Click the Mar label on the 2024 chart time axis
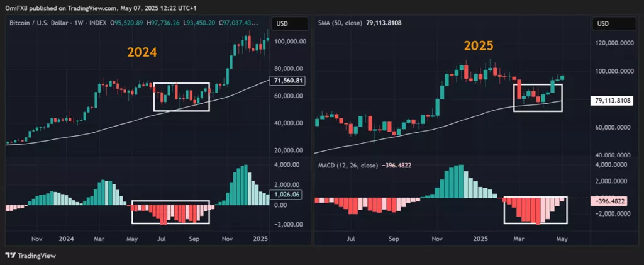 click(x=97, y=239)
